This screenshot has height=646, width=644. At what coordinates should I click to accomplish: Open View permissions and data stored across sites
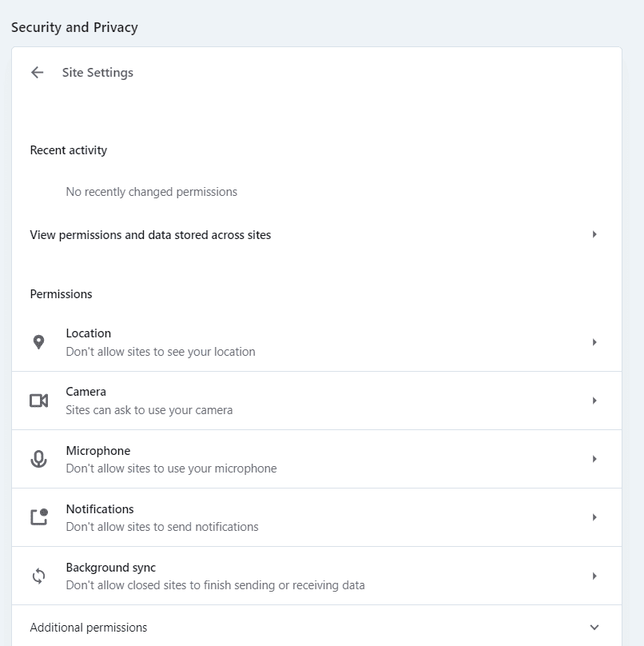coord(316,235)
